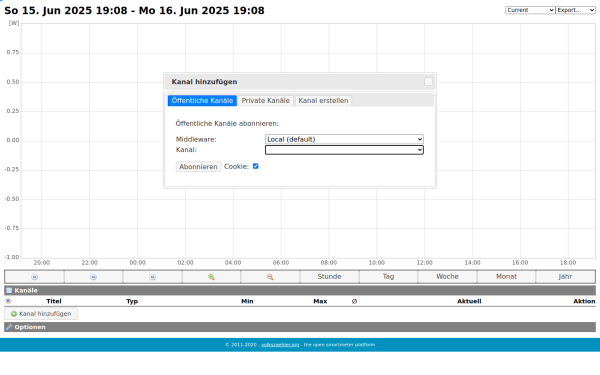Click the Aktion column header

(584, 301)
